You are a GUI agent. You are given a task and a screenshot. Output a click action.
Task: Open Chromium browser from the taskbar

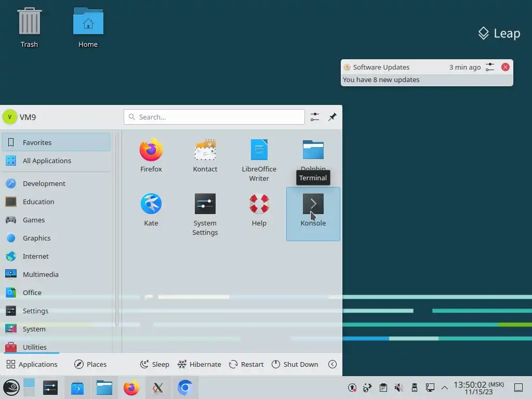(x=185, y=388)
